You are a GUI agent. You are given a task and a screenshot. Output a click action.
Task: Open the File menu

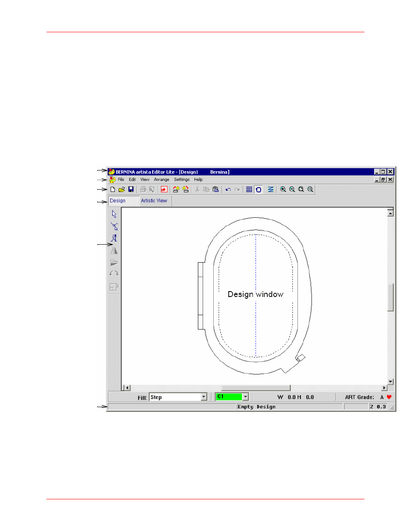(x=121, y=179)
